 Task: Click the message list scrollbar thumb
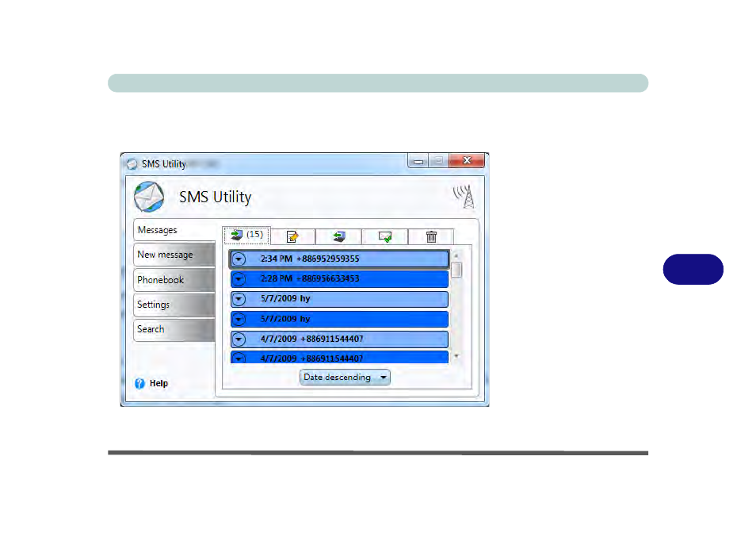click(x=456, y=270)
